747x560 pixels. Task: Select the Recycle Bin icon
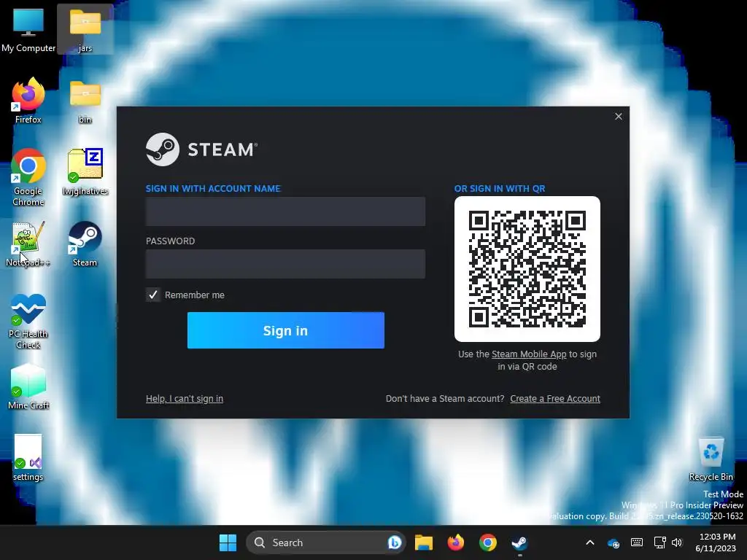tap(711, 458)
